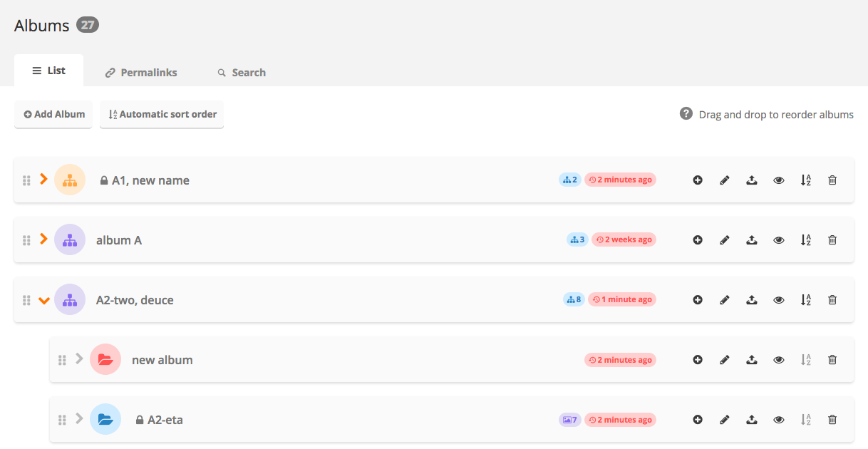The image size is (868, 449).
Task: Click drag handle of A2-two, deuce
Action: pos(26,300)
